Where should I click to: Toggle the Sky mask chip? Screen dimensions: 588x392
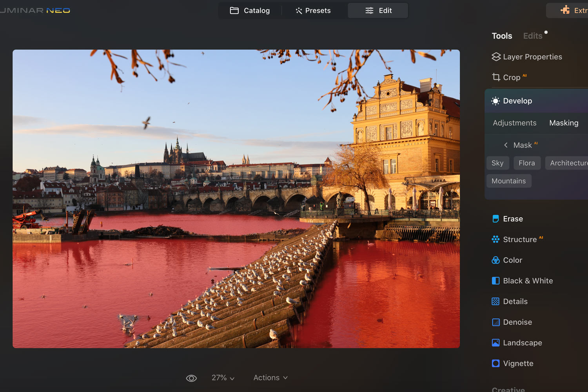tap(497, 163)
